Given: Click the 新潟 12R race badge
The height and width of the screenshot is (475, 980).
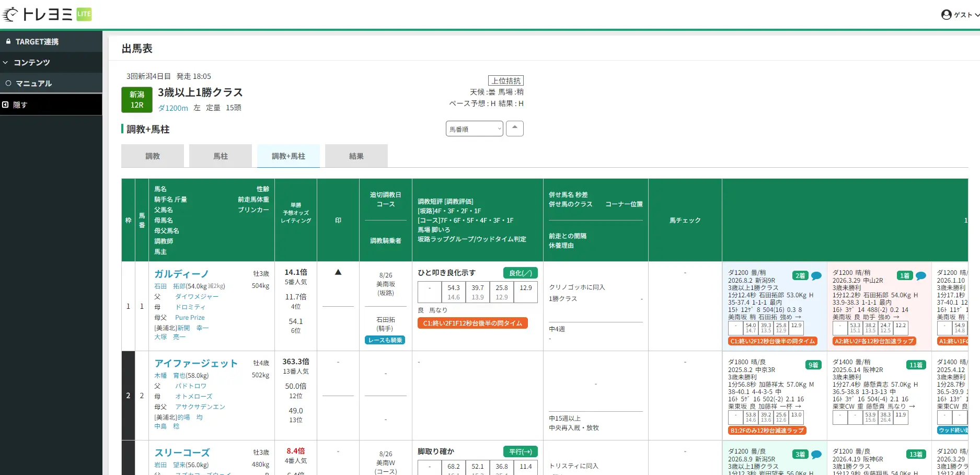Looking at the screenshot, I should click(x=137, y=100).
